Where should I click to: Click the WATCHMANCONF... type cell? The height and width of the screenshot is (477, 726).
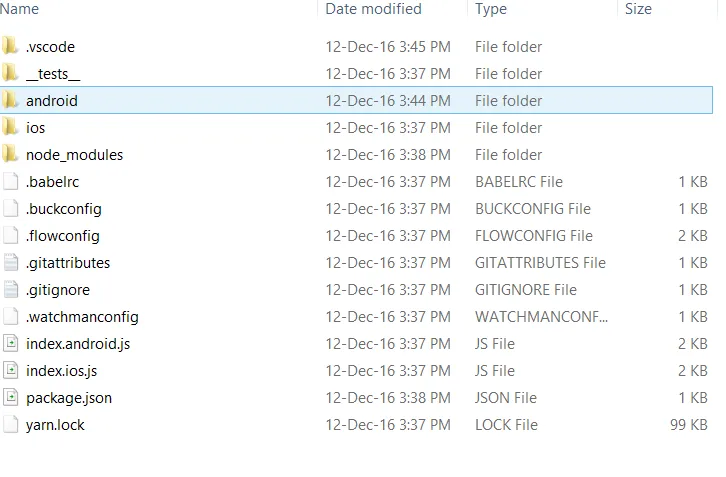pos(541,317)
